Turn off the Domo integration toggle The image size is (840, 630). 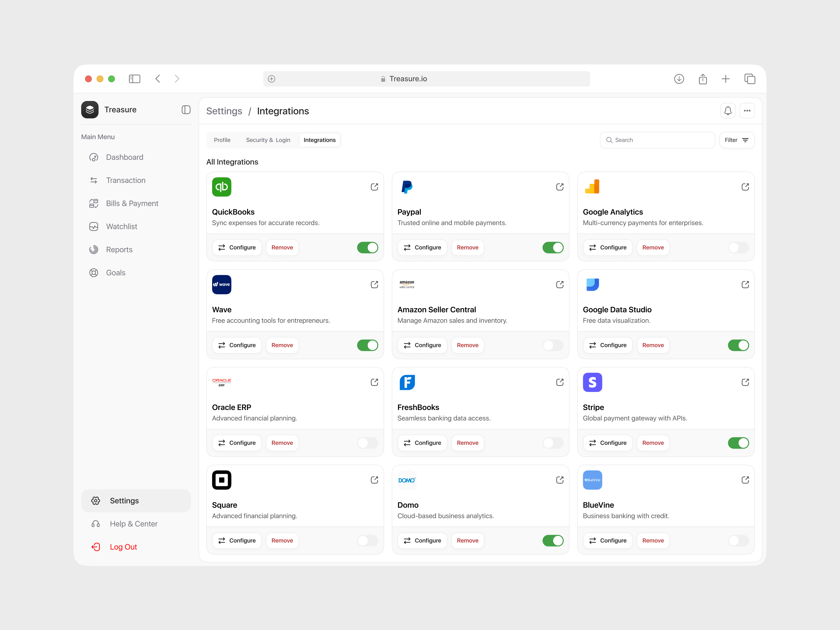click(x=553, y=540)
